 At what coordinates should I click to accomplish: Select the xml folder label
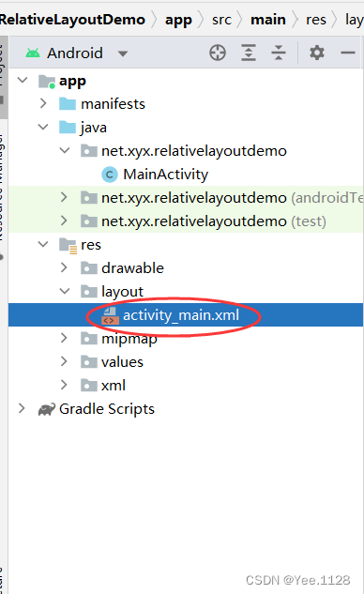(x=114, y=386)
